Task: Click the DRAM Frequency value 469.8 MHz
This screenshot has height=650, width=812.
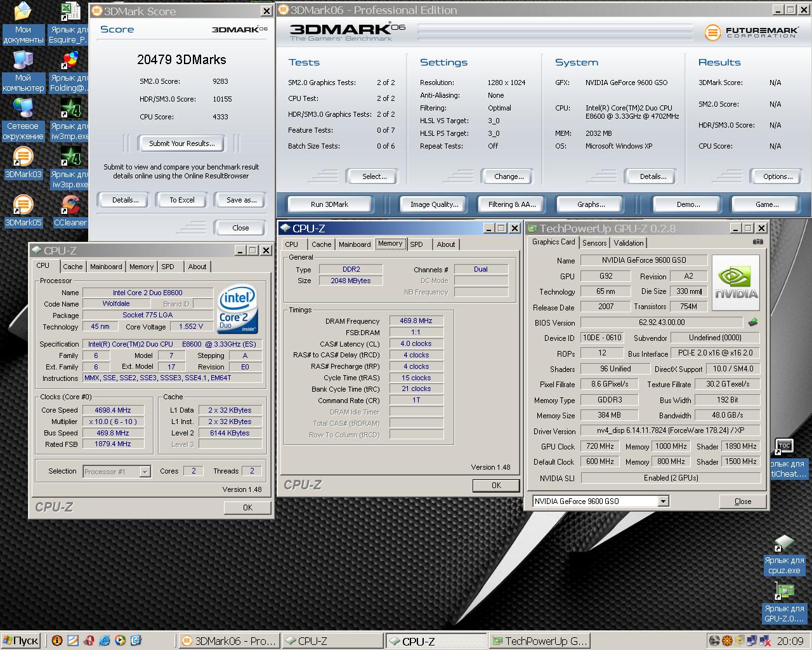Action: pyautogui.click(x=416, y=321)
